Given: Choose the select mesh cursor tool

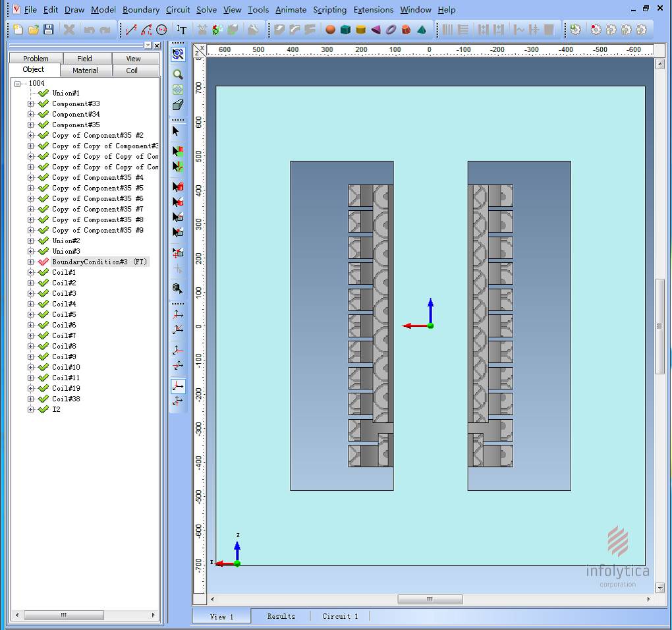Looking at the screenshot, I should click(177, 289).
